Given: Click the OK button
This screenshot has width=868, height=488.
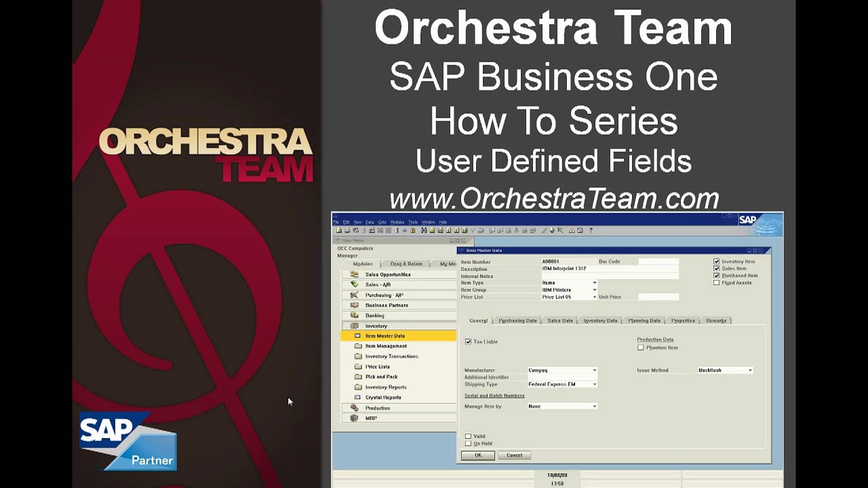Looking at the screenshot, I should point(478,455).
